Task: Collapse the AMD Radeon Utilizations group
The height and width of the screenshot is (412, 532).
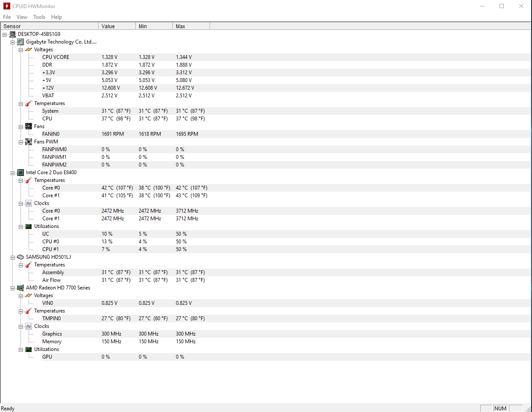Action: point(20,350)
